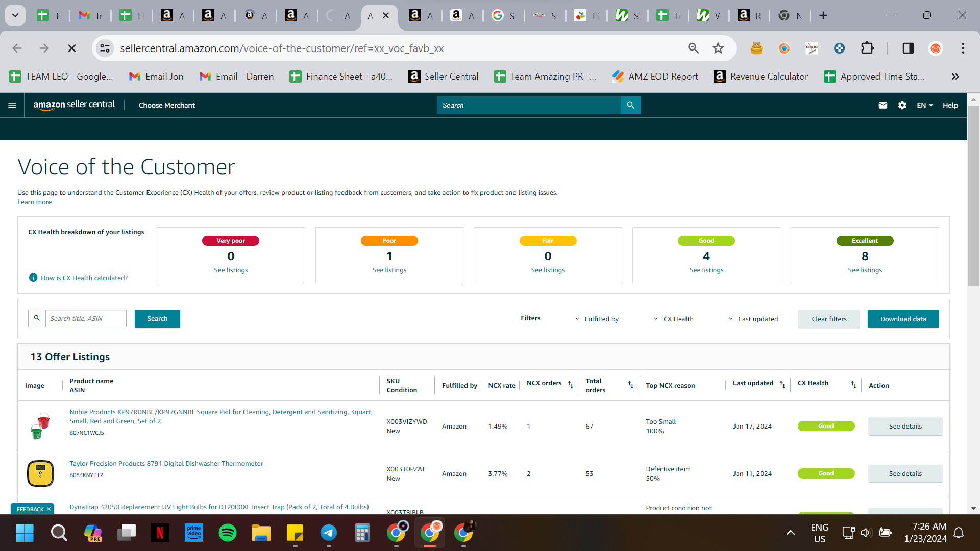The width and height of the screenshot is (980, 551).
Task: Switch to the Gmail browser tab
Action: point(90,15)
